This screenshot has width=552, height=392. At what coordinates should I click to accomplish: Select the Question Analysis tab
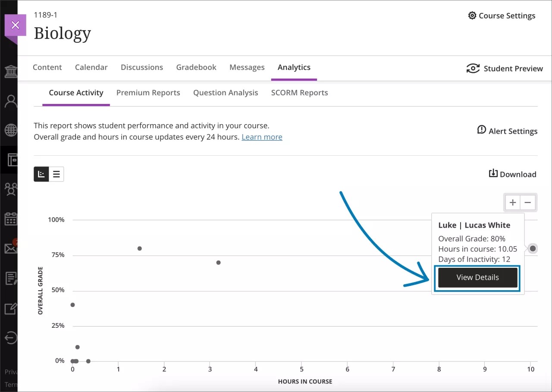pyautogui.click(x=225, y=92)
